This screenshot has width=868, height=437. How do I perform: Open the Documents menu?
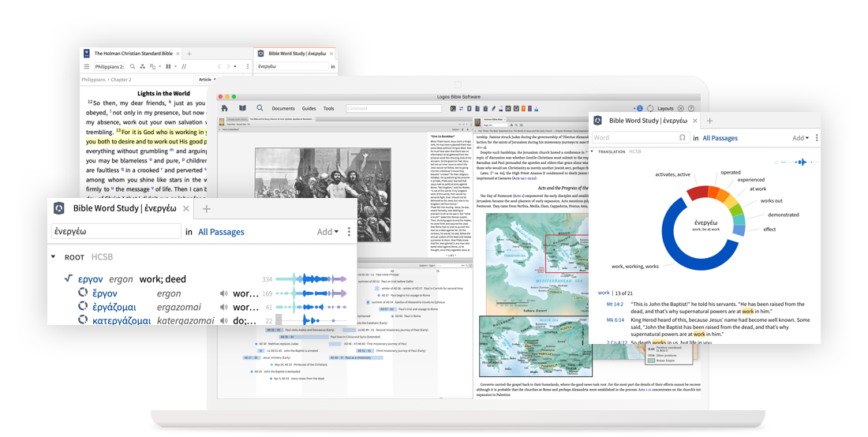283,108
